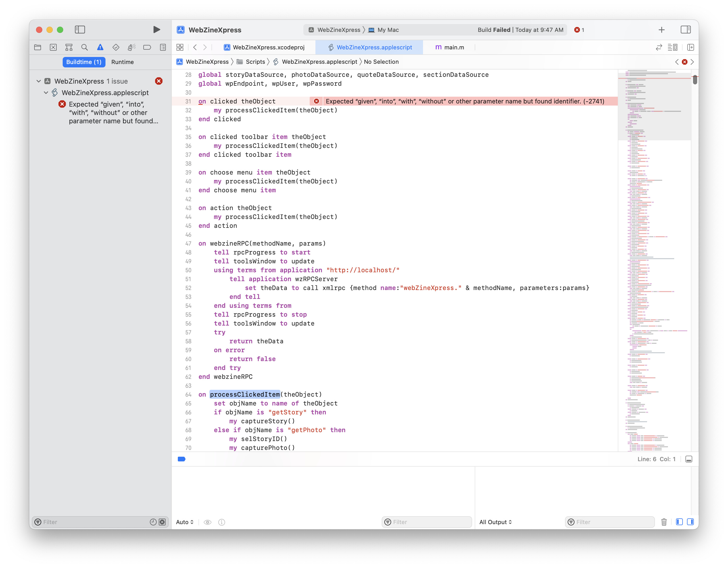Viewport: 728px width, 568px height.
Task: Open the Find navigator magnifier icon
Action: click(x=84, y=47)
